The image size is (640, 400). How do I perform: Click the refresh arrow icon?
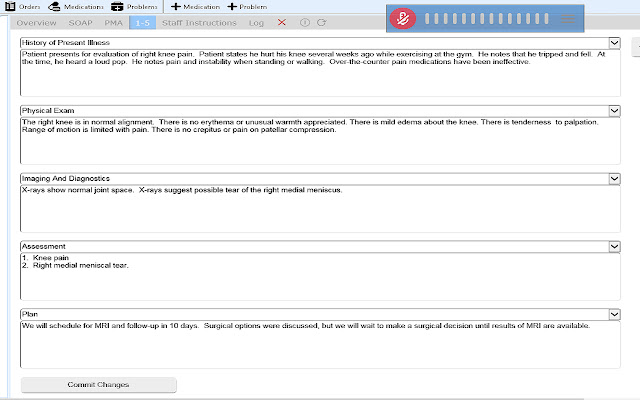click(x=322, y=22)
